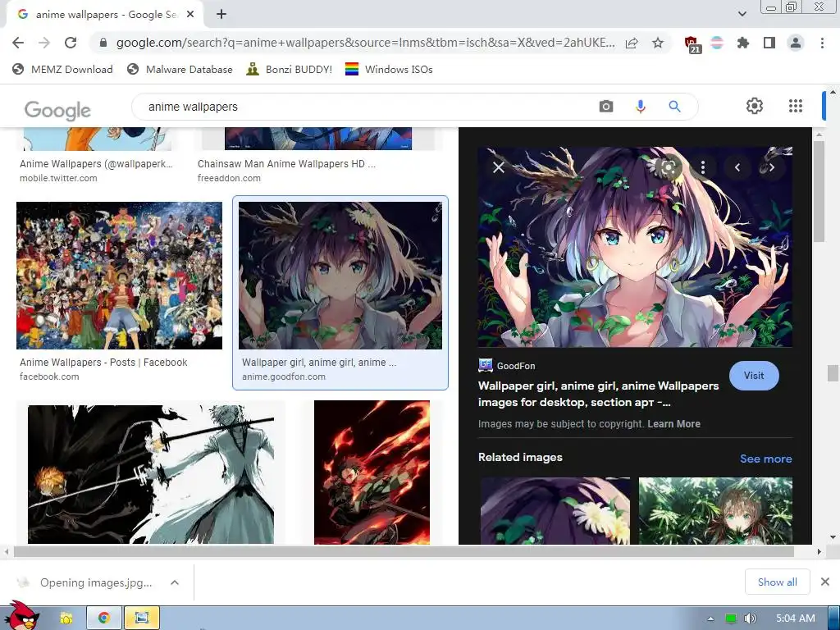Open the volume speaker tray icon
The image size is (840, 630).
[x=750, y=619]
